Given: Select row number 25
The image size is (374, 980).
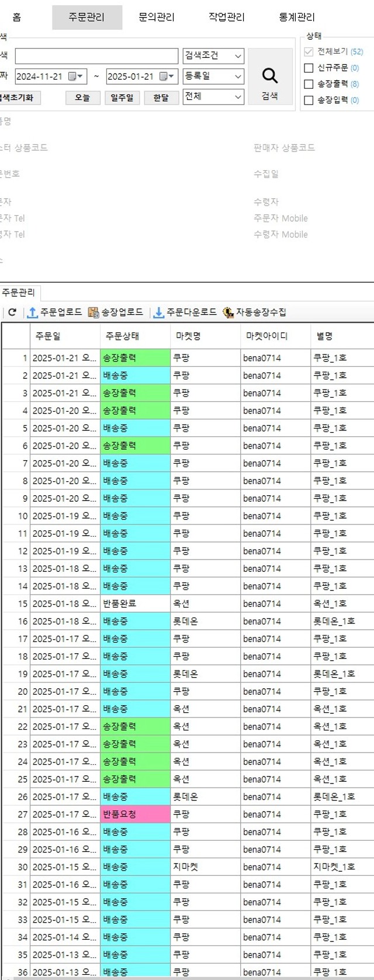Looking at the screenshot, I should 16,779.
